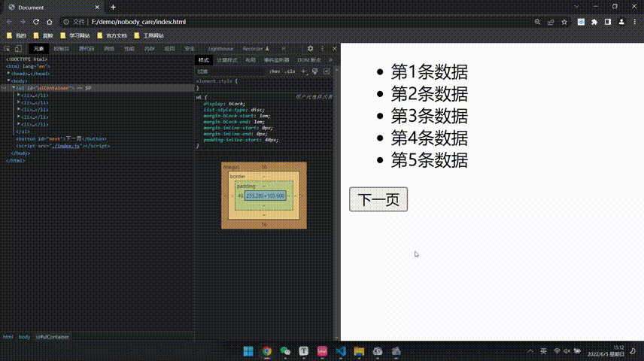Add new style rule plus icon
644x361 pixels.
point(303,71)
